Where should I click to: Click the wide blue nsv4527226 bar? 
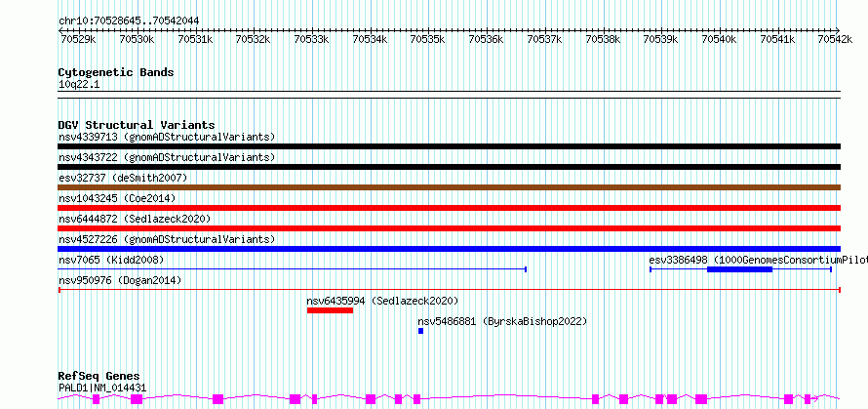point(449,249)
